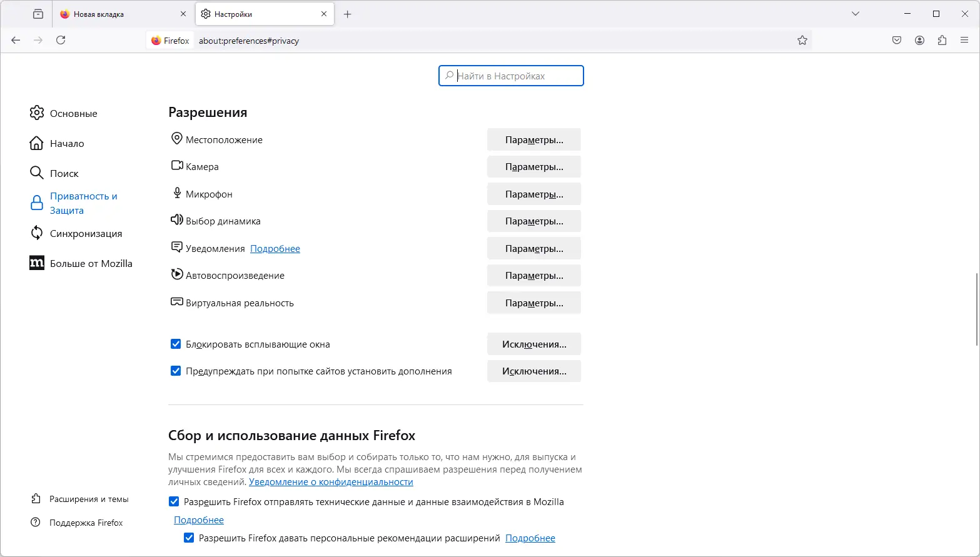The width and height of the screenshot is (980, 557).
Task: Open the Уведомление о конфиденциальности link
Action: pos(331,482)
